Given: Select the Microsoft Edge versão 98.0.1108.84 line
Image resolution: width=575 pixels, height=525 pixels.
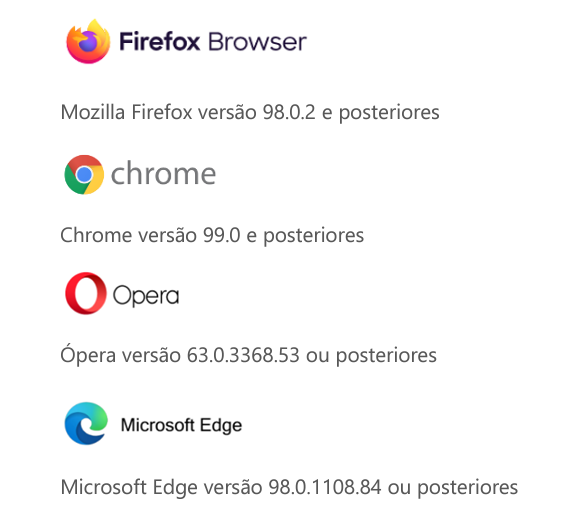Looking at the screenshot, I should (x=289, y=488).
